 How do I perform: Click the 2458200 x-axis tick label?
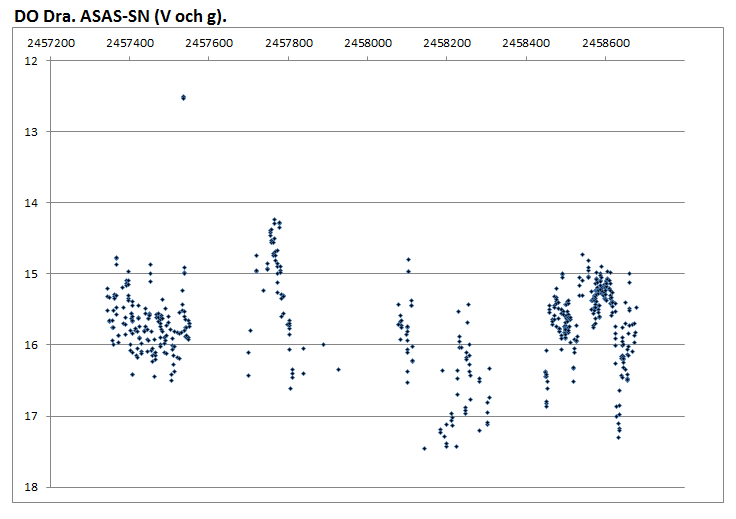pos(447,44)
